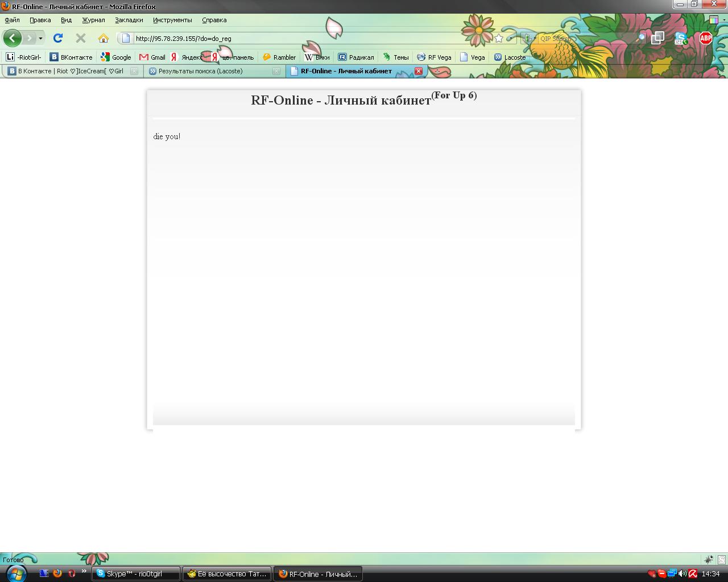Click the QIP Search input box

586,39
